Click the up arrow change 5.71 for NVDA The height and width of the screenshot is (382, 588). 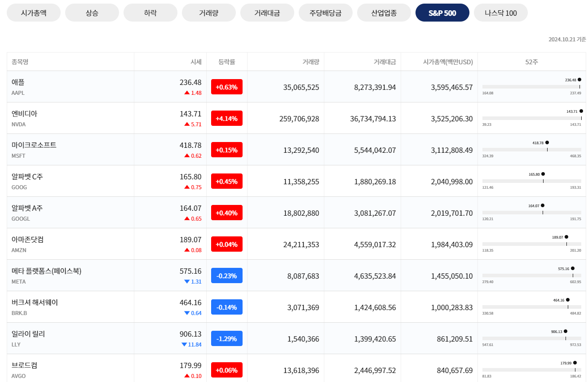pos(193,124)
